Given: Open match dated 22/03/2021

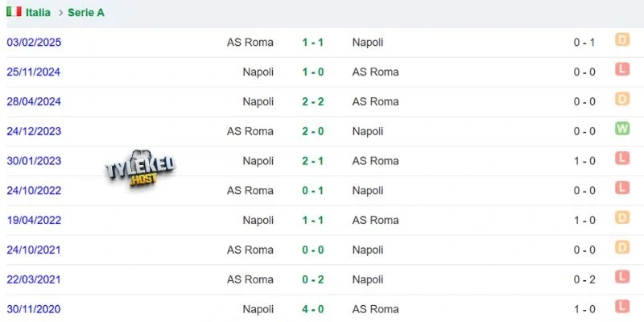Looking at the screenshot, I should point(34,279).
